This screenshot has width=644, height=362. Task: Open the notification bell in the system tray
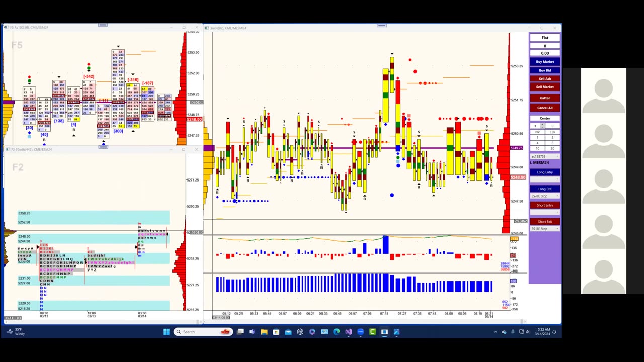554,332
